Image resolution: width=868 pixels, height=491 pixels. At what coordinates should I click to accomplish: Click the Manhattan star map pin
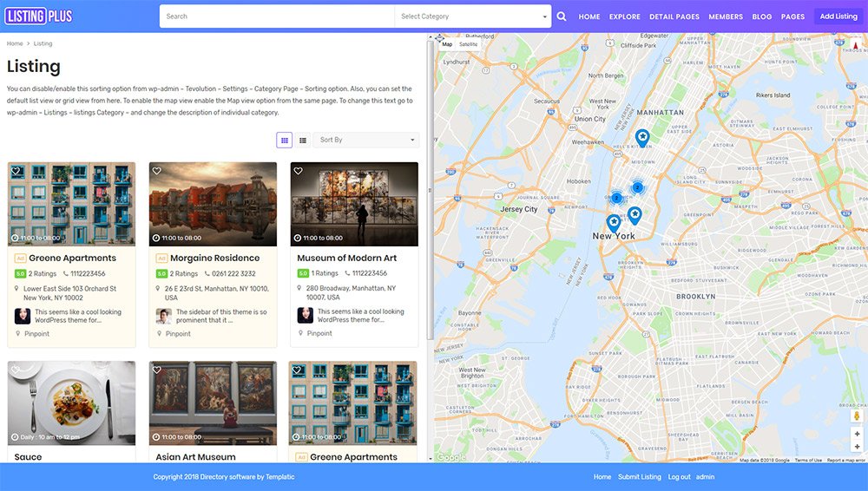pos(642,138)
